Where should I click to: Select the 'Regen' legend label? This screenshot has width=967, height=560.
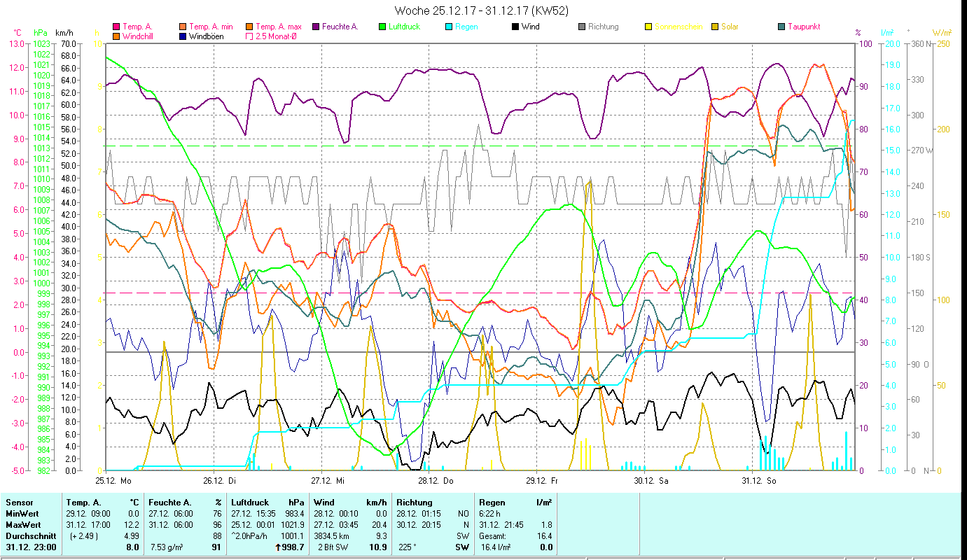466,27
